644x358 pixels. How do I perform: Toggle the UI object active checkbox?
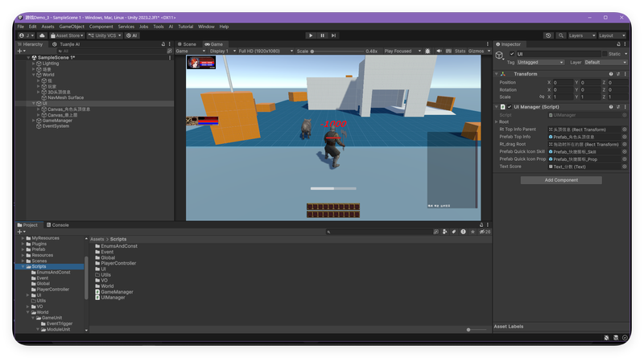coord(512,54)
